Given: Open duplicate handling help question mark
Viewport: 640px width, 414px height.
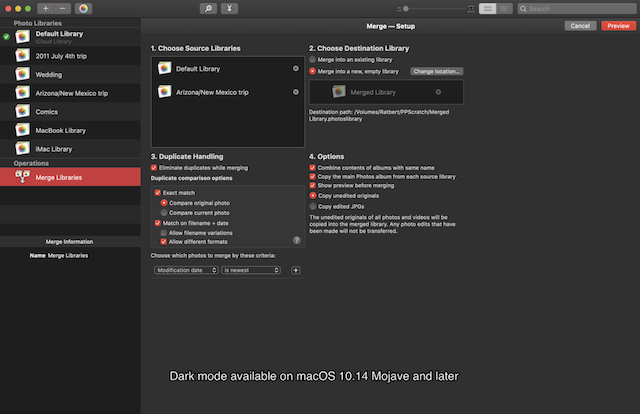Looking at the screenshot, I should coord(296,240).
